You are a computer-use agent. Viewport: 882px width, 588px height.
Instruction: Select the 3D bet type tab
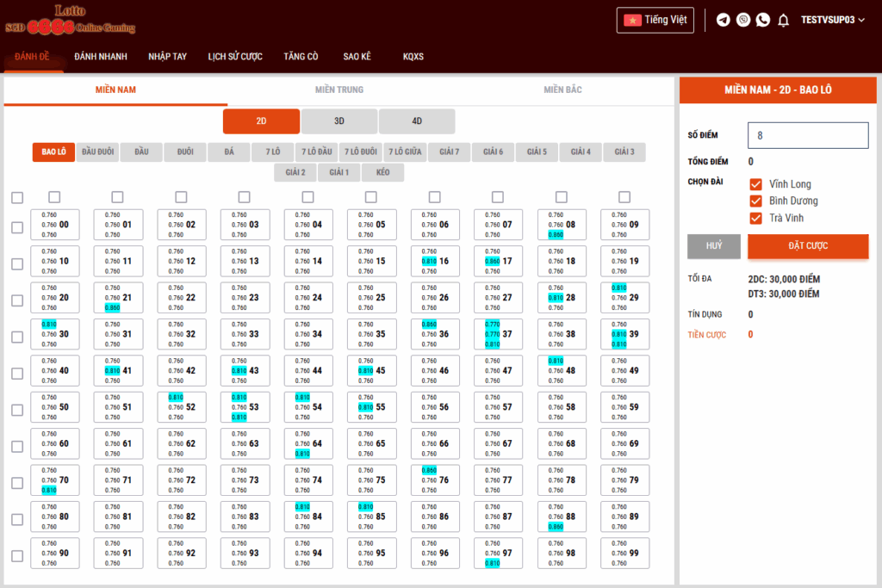coord(339,121)
